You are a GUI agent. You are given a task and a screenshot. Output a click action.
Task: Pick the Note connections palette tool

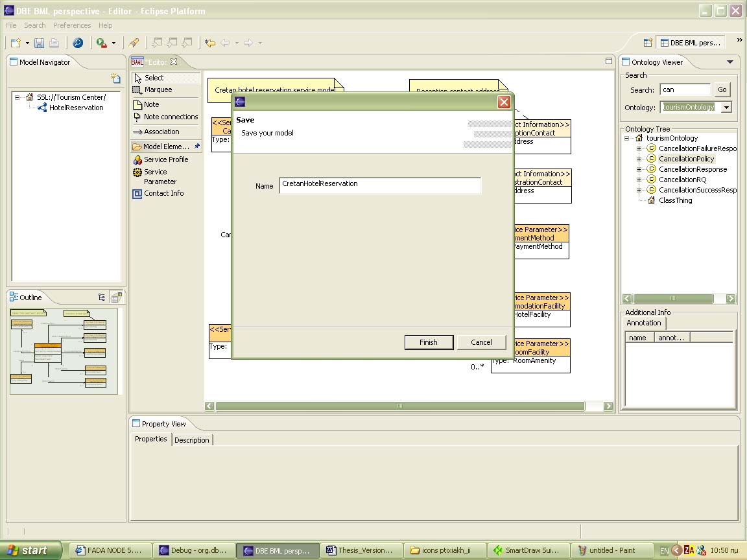click(x=166, y=117)
